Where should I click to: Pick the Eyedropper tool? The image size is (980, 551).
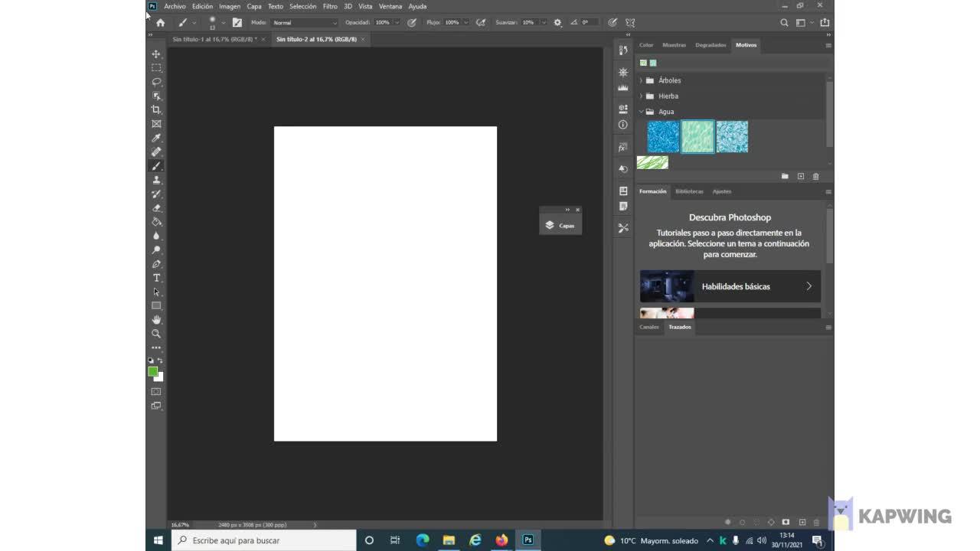click(x=156, y=138)
